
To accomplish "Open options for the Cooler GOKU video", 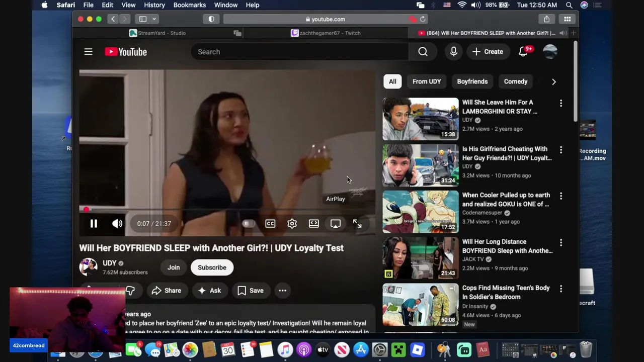I will click(561, 196).
